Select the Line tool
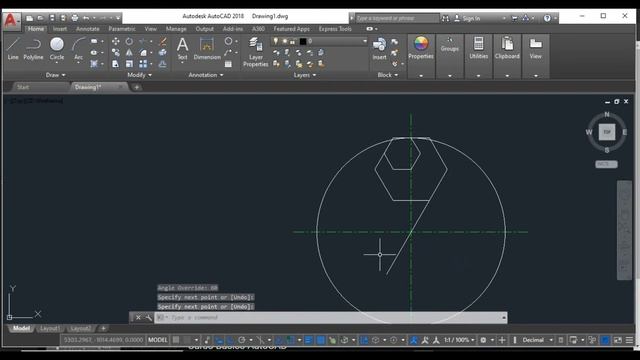This screenshot has height=360, width=640. (x=13, y=49)
